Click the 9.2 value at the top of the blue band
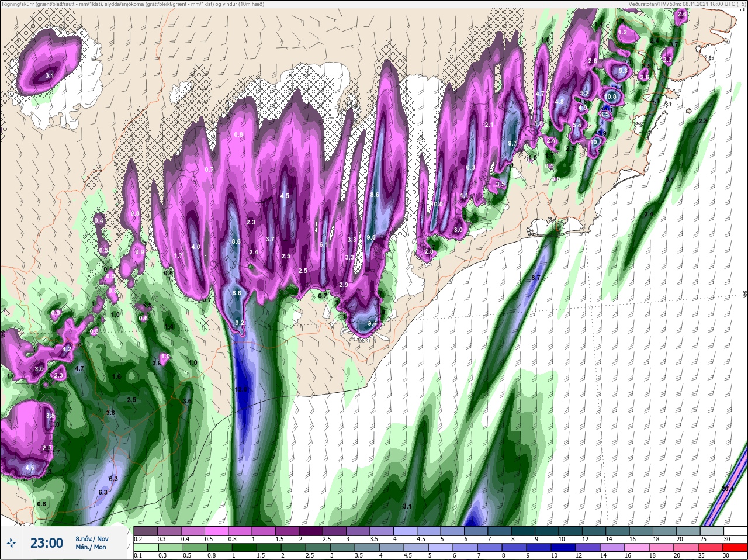This screenshot has width=748, height=560. tap(239, 323)
